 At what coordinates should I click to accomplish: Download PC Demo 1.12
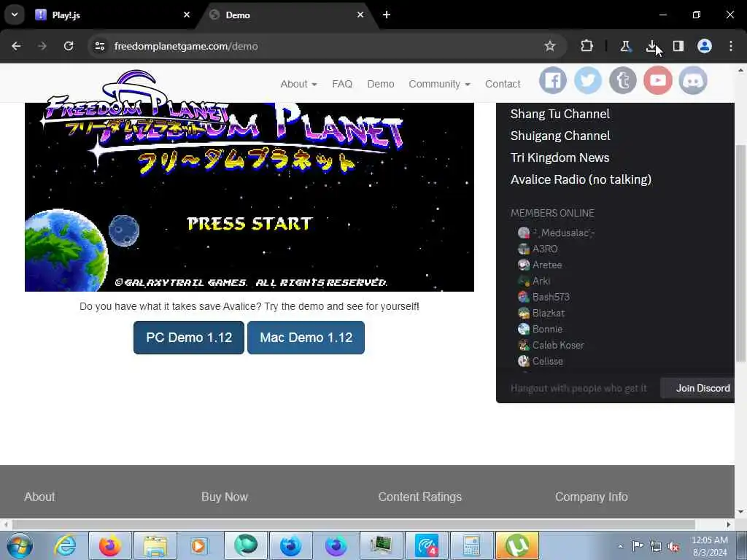[x=189, y=338]
